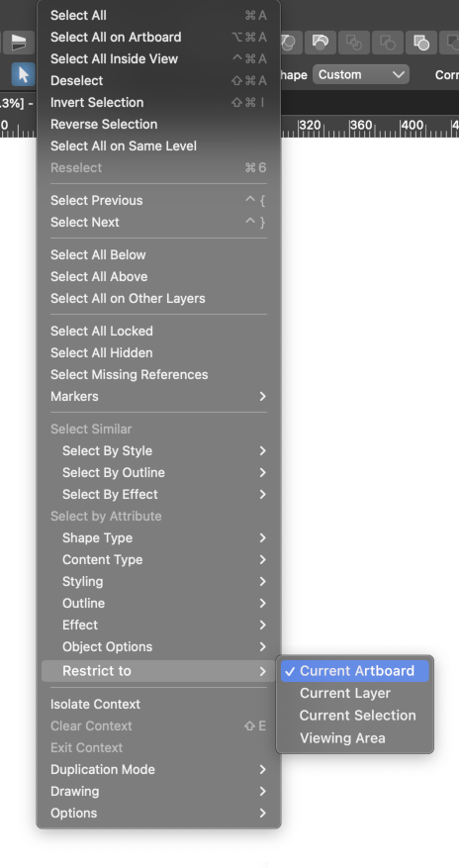The width and height of the screenshot is (459, 868).
Task: Choose Select All on Artboard
Action: point(158,37)
